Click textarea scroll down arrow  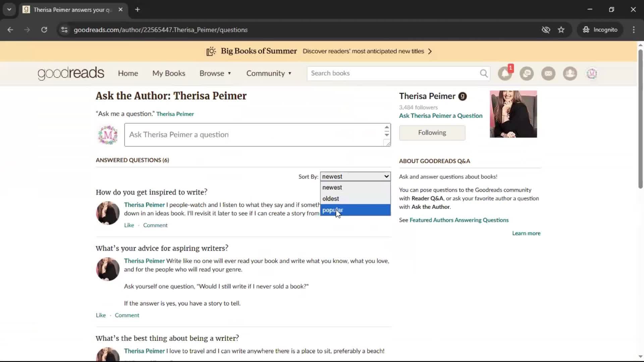[387, 135]
